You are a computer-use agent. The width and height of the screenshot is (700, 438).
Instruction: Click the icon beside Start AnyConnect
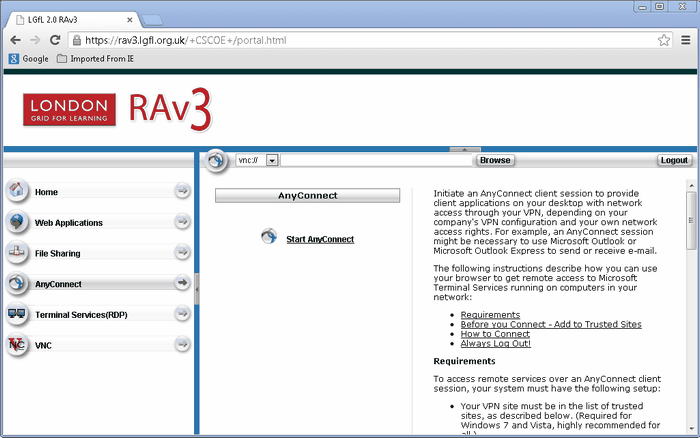pos(269,236)
